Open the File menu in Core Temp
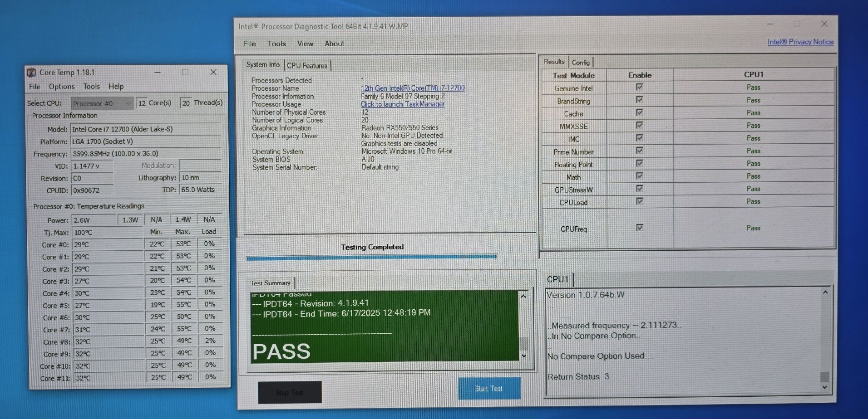This screenshot has width=868, height=419. pos(35,87)
